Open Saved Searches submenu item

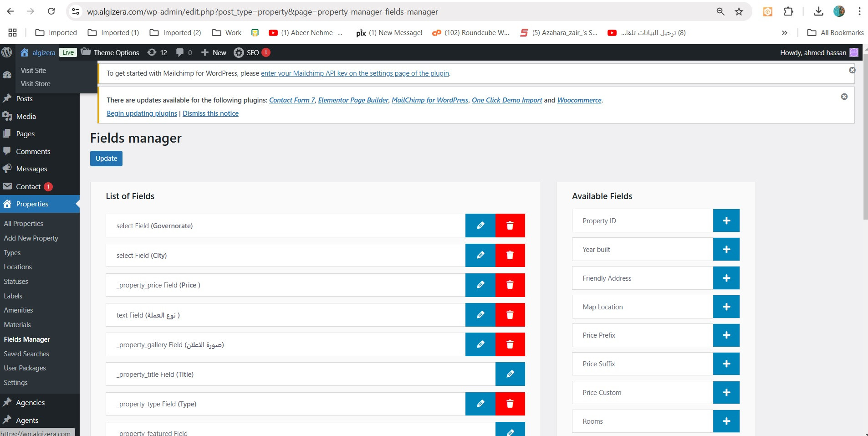[x=26, y=354]
